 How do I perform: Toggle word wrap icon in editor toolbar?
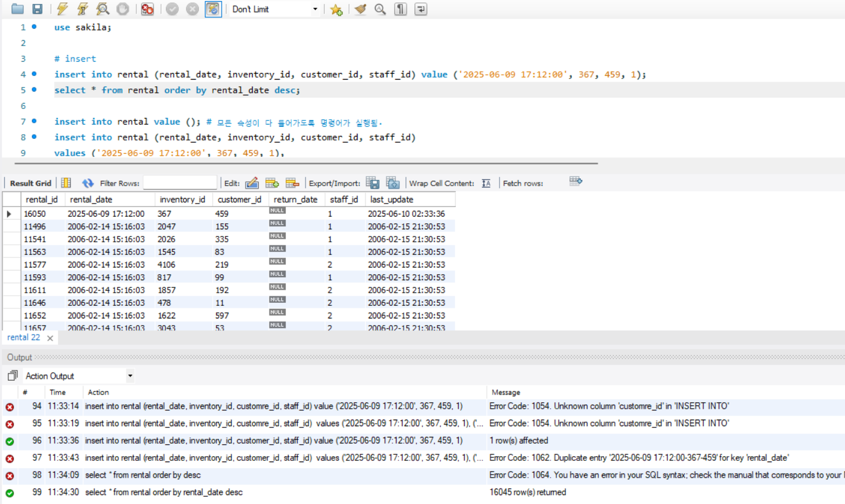coord(421,9)
